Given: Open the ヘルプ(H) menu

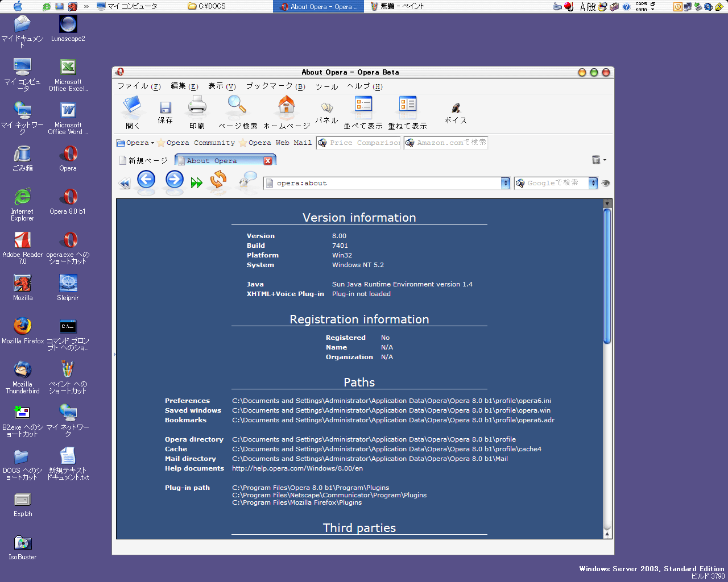Looking at the screenshot, I should click(365, 86).
